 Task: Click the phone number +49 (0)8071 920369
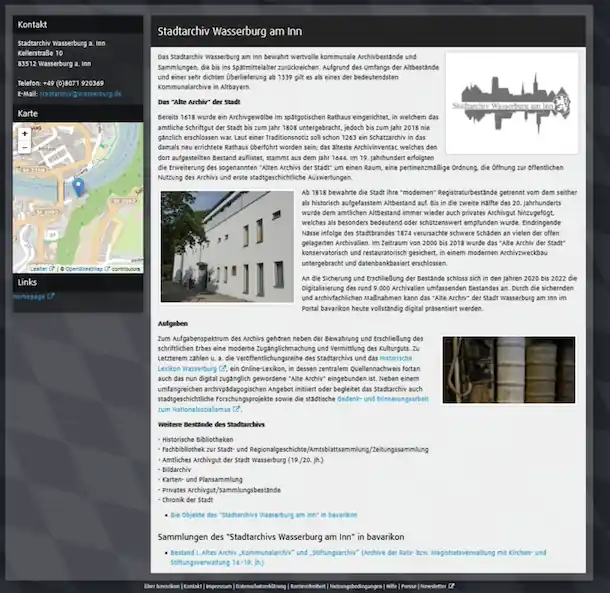pyautogui.click(x=73, y=83)
